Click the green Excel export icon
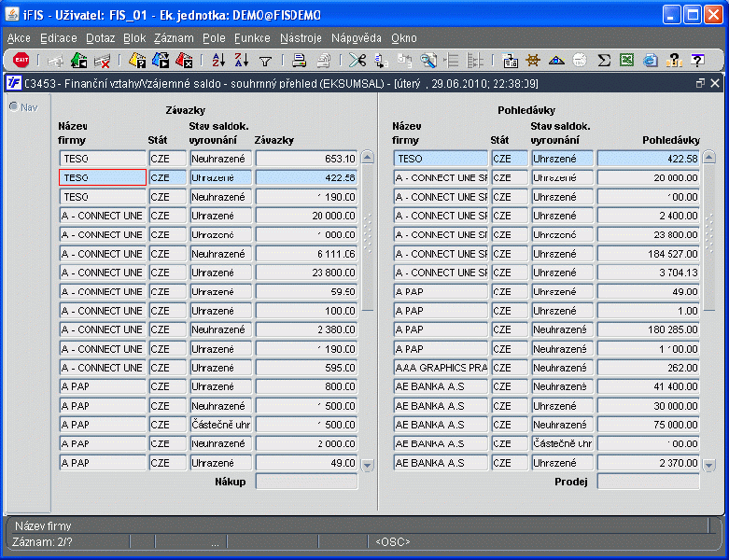The image size is (729, 560). coord(627,60)
